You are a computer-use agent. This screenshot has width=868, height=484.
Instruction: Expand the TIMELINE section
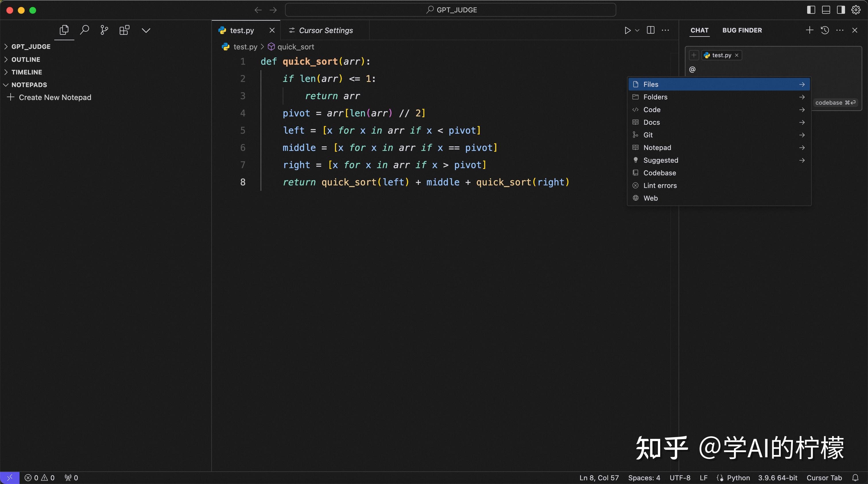(27, 72)
